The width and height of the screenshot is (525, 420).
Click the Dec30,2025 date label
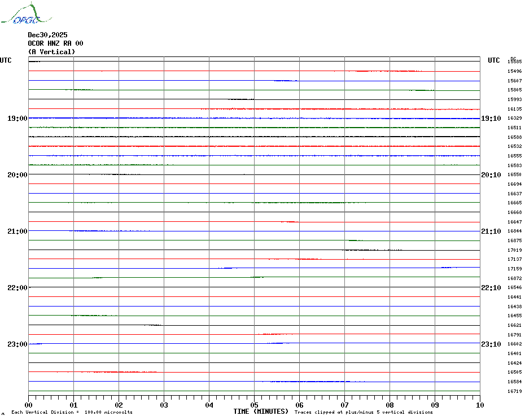tap(47, 35)
